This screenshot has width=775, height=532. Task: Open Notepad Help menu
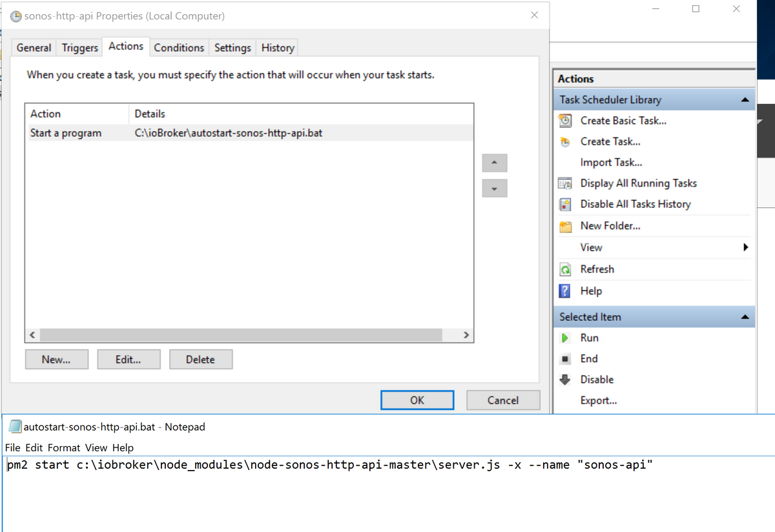coord(123,447)
